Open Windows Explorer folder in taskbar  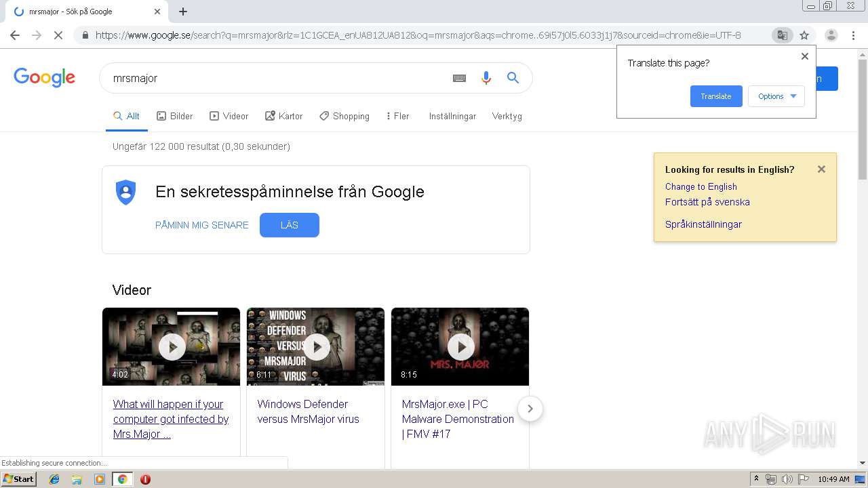[77, 479]
